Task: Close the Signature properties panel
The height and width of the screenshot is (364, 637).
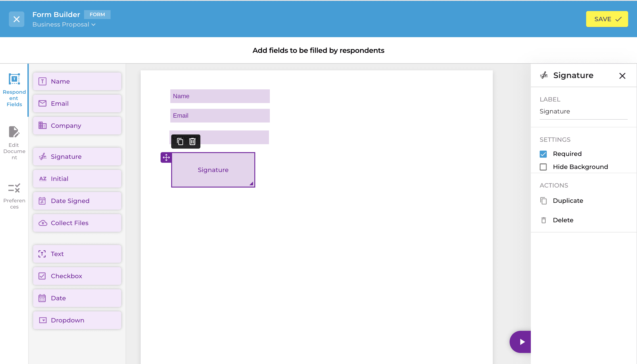Action: click(622, 76)
